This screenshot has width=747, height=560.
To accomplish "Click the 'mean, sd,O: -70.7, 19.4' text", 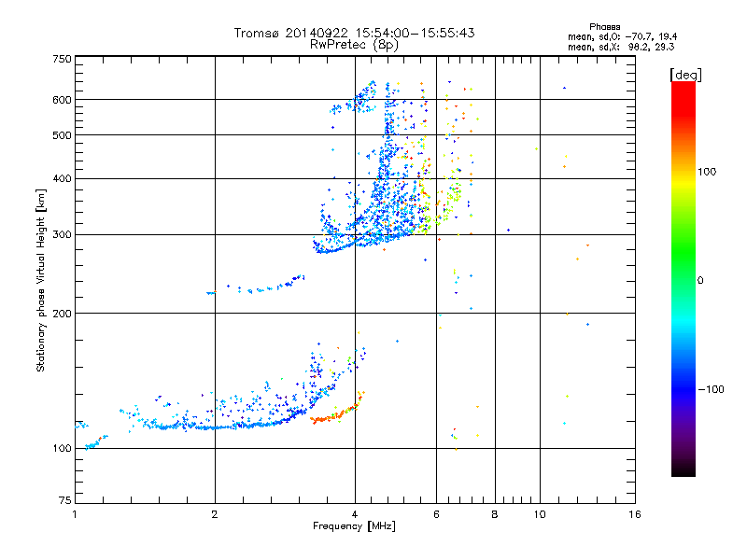I will click(x=622, y=36).
